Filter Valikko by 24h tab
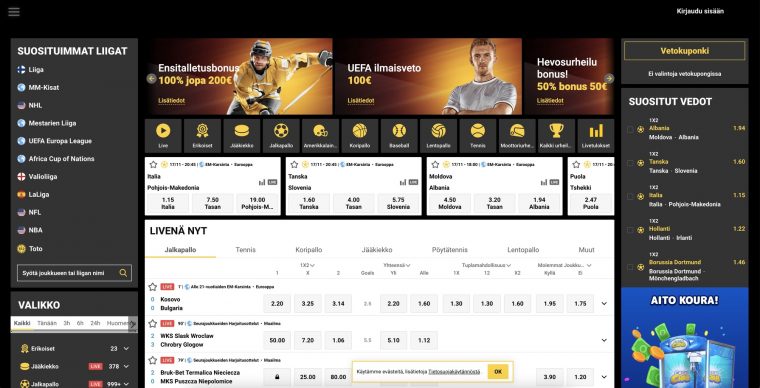760x388 pixels. (95, 323)
